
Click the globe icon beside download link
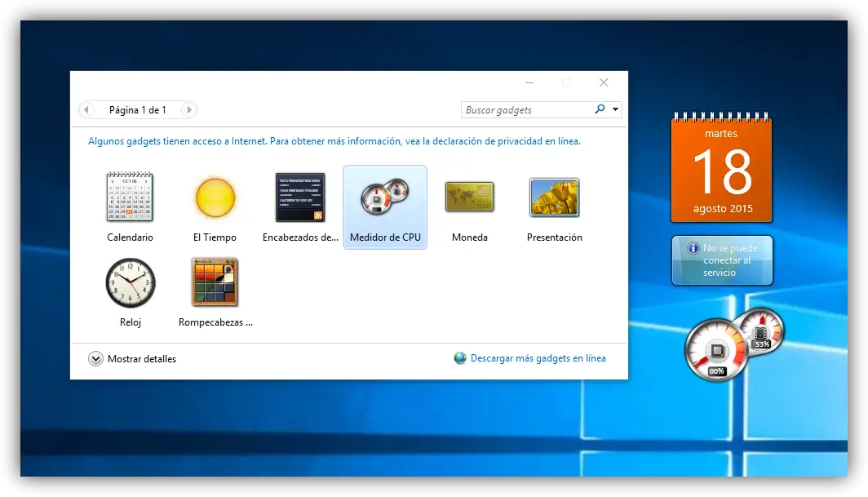[460, 358]
